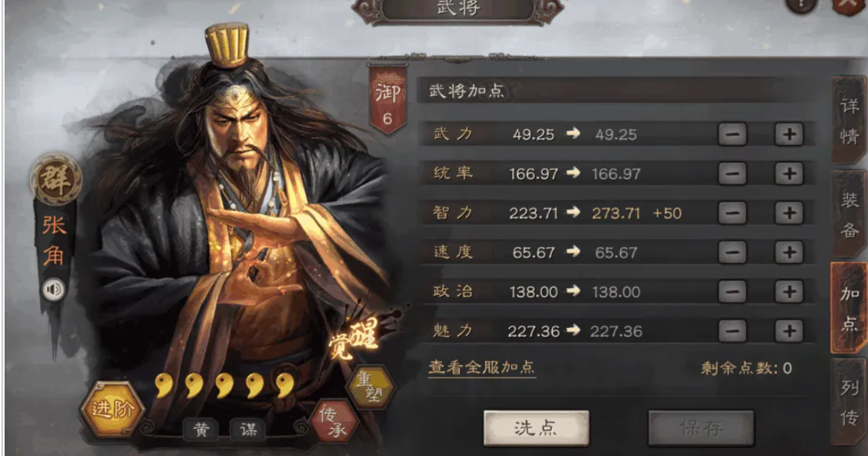Click the 洗点 reset points button

click(536, 427)
